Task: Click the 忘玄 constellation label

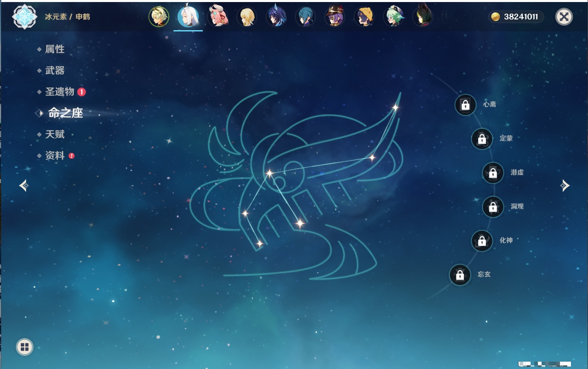Action: 484,274
